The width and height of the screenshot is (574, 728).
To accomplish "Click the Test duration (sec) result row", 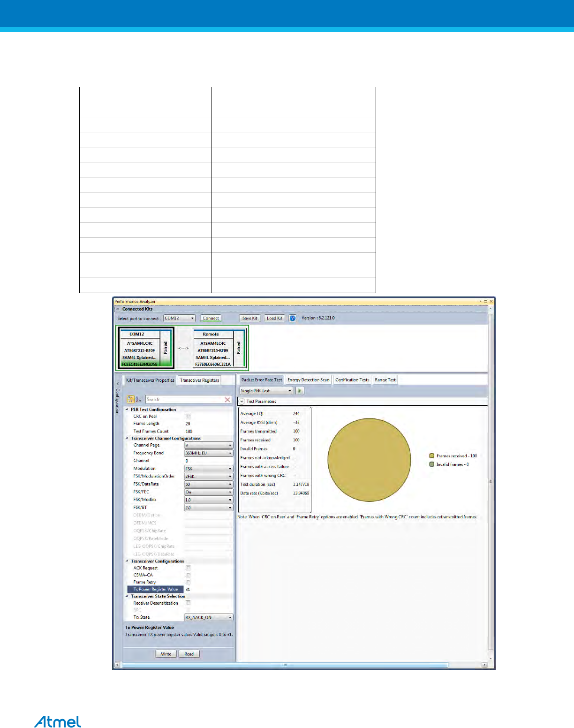I will click(x=274, y=485).
